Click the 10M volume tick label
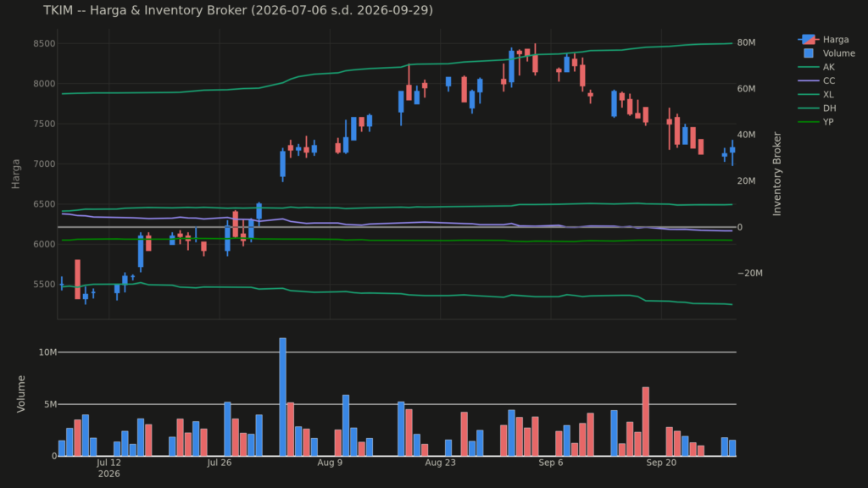868x488 pixels. point(47,352)
